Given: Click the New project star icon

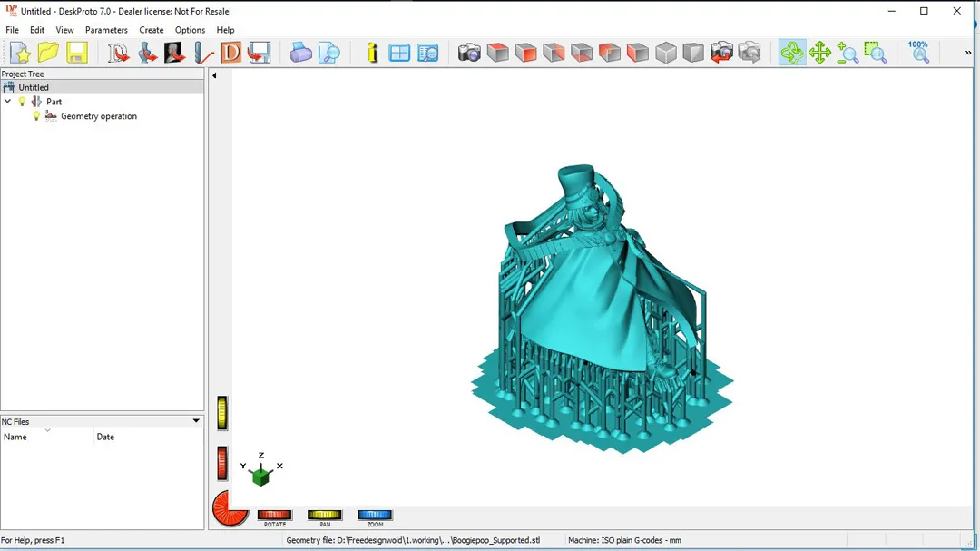Looking at the screenshot, I should (x=20, y=53).
